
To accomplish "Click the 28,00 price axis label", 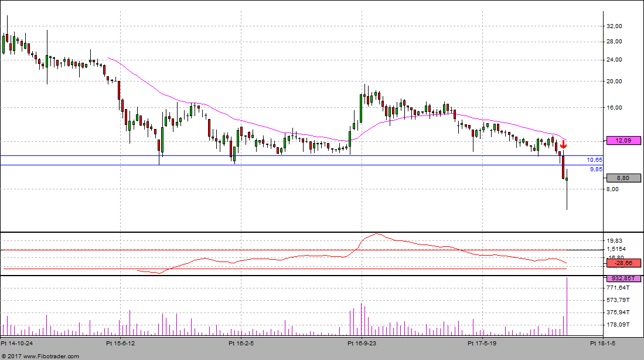I will click(615, 42).
